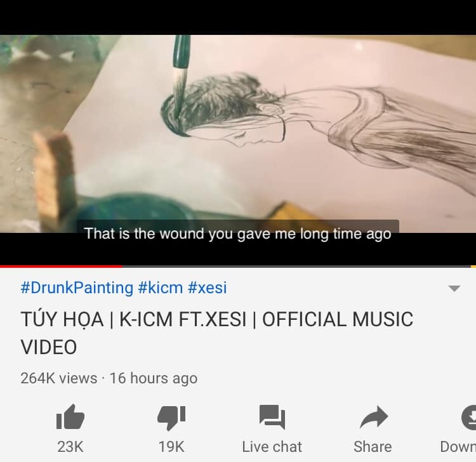Open the Live chat speech-bubble icon
476x462 pixels.
pos(272,417)
